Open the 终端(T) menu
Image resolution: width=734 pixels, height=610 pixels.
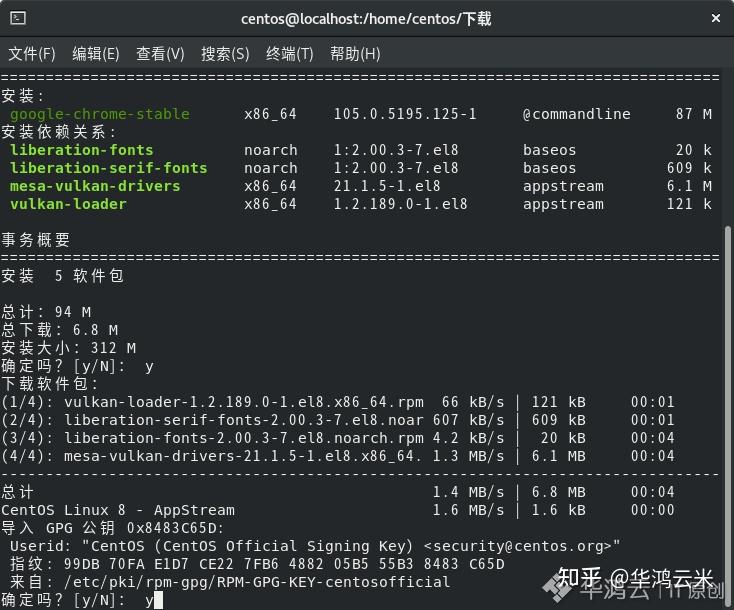coord(289,54)
